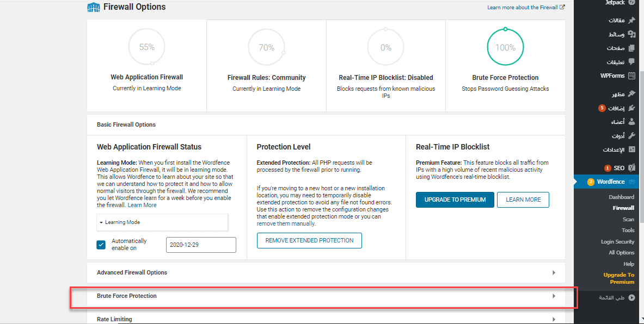Click the تعليقات comments bubble icon
Screen dimensions: 644x324
click(631, 62)
